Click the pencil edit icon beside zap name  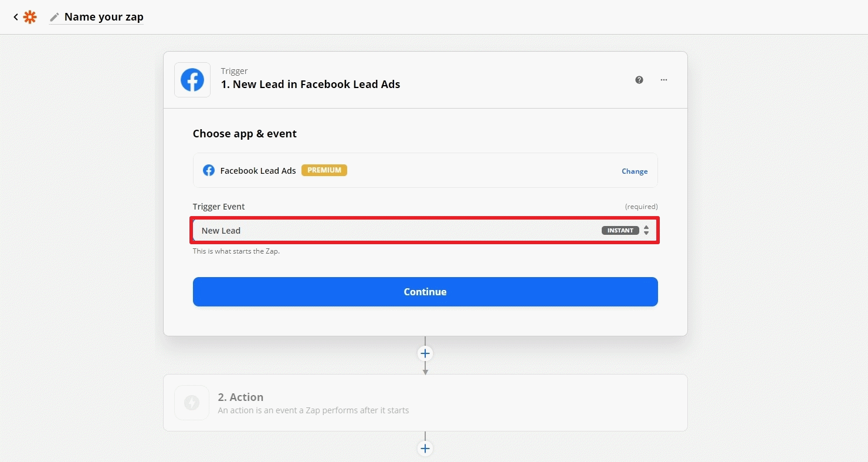(55, 17)
